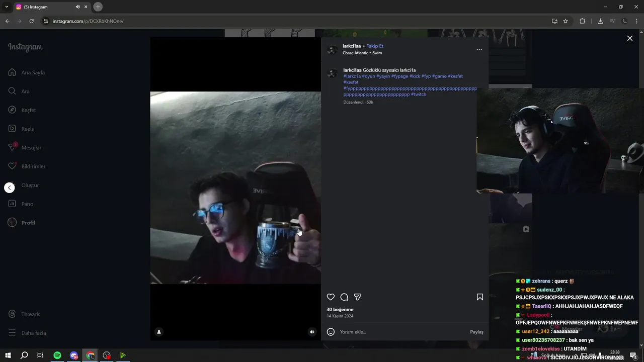Open the Chrome profile avatar
Viewport: 644px width, 362px height.
[x=625, y=21]
